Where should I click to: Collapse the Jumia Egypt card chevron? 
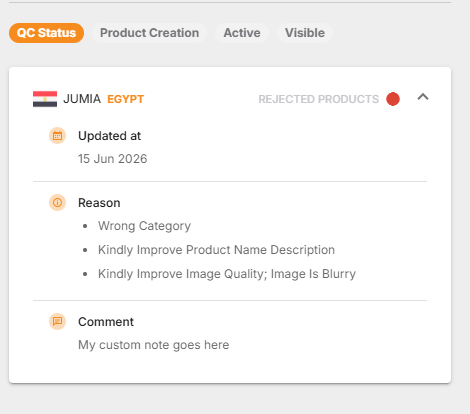coord(423,97)
